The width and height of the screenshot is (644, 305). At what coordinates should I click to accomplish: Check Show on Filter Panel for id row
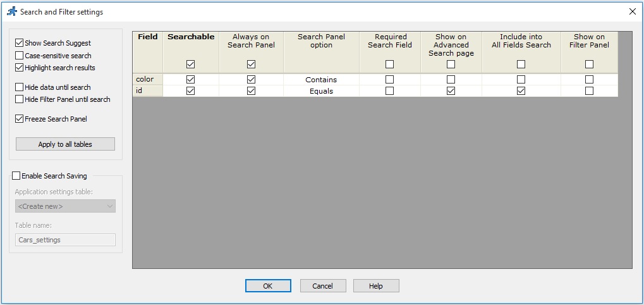pos(590,91)
